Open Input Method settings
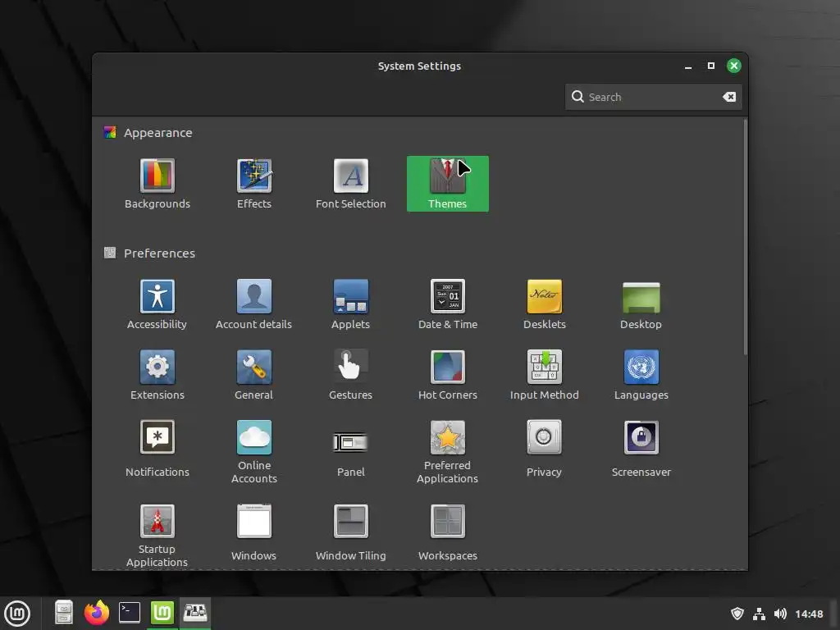This screenshot has width=840, height=630. (x=545, y=375)
